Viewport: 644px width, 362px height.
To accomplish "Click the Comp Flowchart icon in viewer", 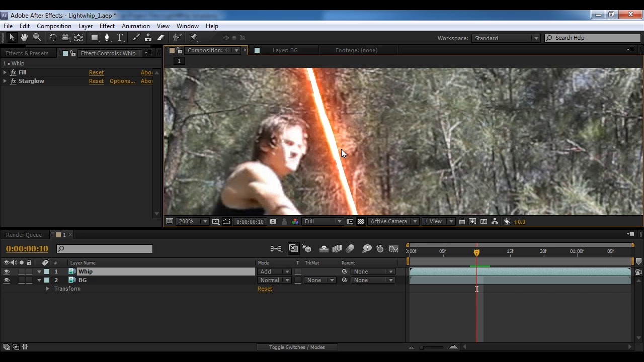I will pyautogui.click(x=495, y=221).
